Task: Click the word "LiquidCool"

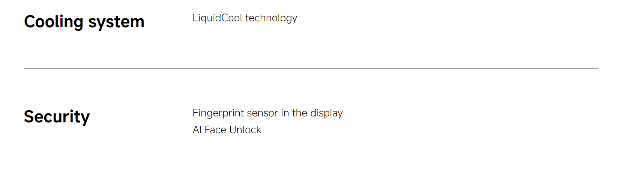Action: pyautogui.click(x=218, y=18)
